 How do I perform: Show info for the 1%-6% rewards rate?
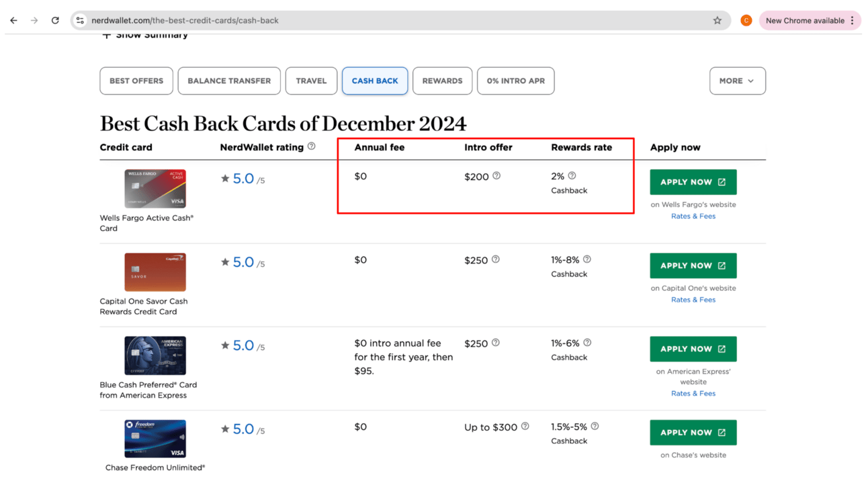click(587, 343)
